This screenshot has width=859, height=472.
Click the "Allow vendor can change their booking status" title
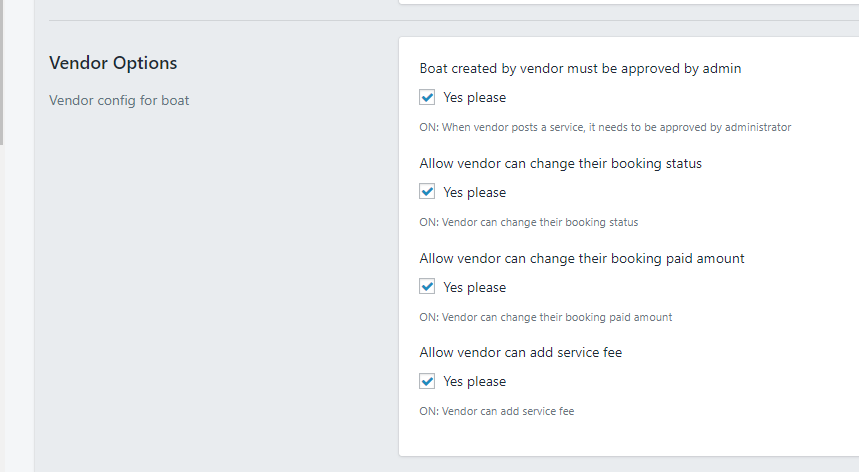click(560, 163)
